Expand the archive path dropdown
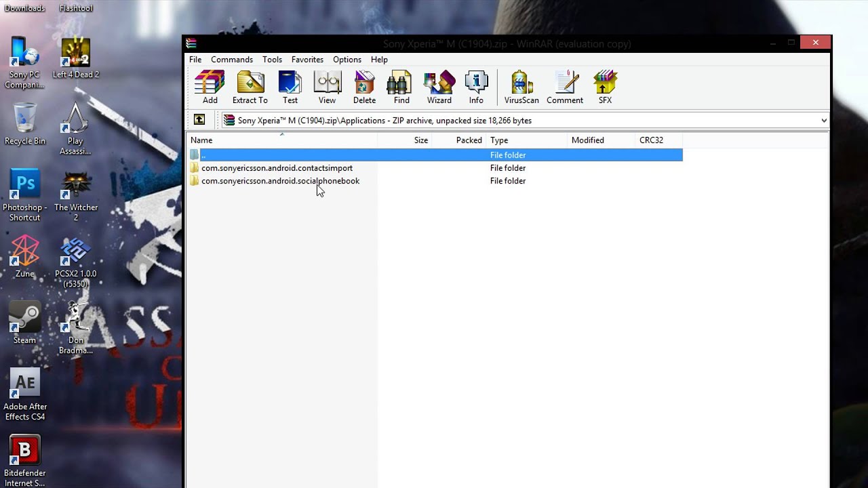Image resolution: width=868 pixels, height=488 pixels. point(823,121)
